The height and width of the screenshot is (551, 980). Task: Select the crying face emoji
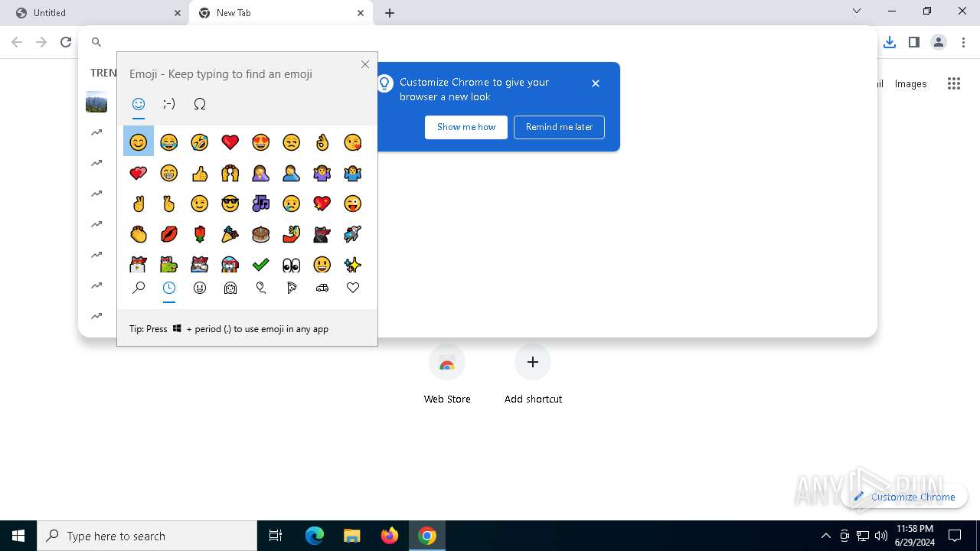pos(292,204)
